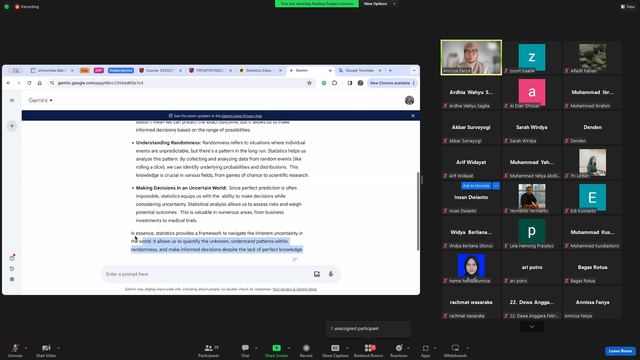Open Whiteboards from the Zoom toolbar
The width and height of the screenshot is (640, 360).
pyautogui.click(x=455, y=351)
